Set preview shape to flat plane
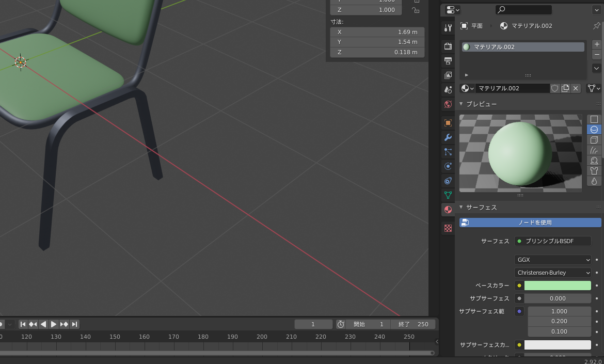The height and width of the screenshot is (364, 604). pos(594,119)
